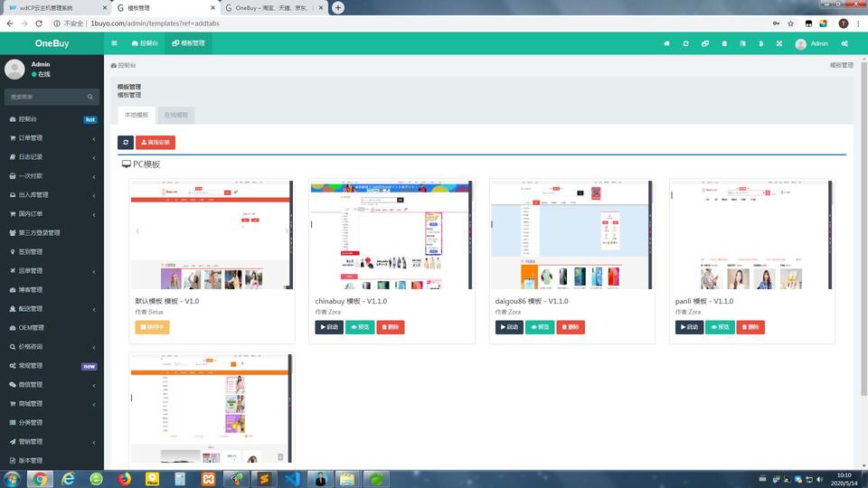The height and width of the screenshot is (488, 868).
Task: Switch to the 在线模板 tab
Action: (176, 115)
